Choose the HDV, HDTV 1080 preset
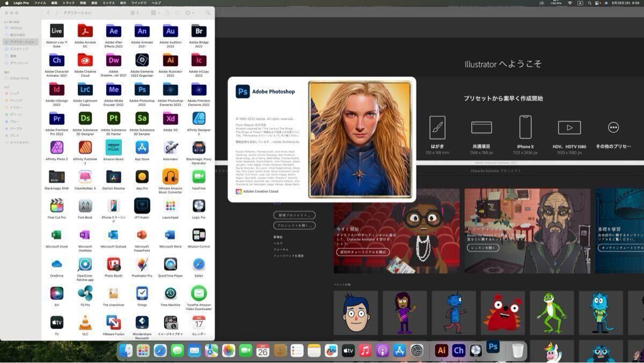644x363 pixels. click(x=569, y=128)
